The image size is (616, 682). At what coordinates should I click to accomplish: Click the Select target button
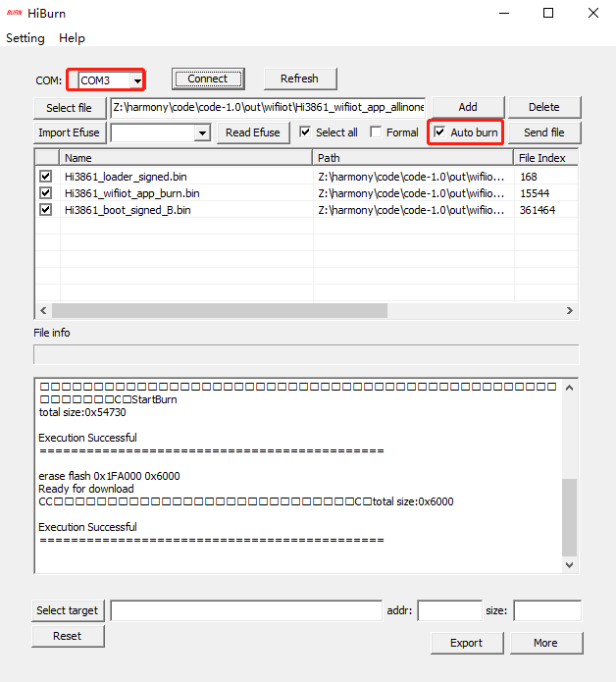point(68,610)
